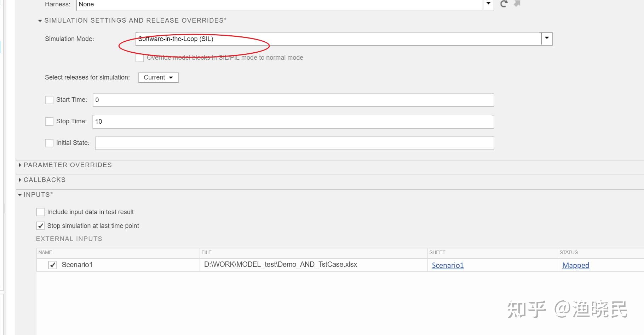The height and width of the screenshot is (335, 644).
Task: Enable the Stop Time checkbox
Action: click(49, 122)
